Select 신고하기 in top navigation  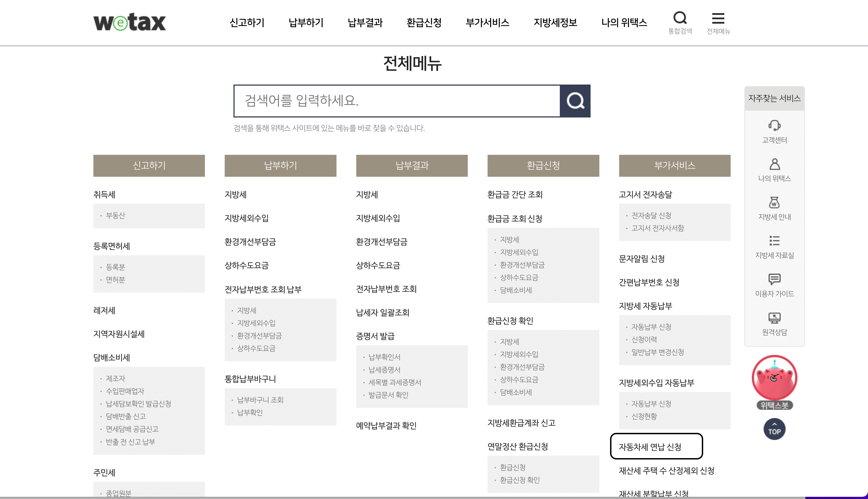(247, 23)
